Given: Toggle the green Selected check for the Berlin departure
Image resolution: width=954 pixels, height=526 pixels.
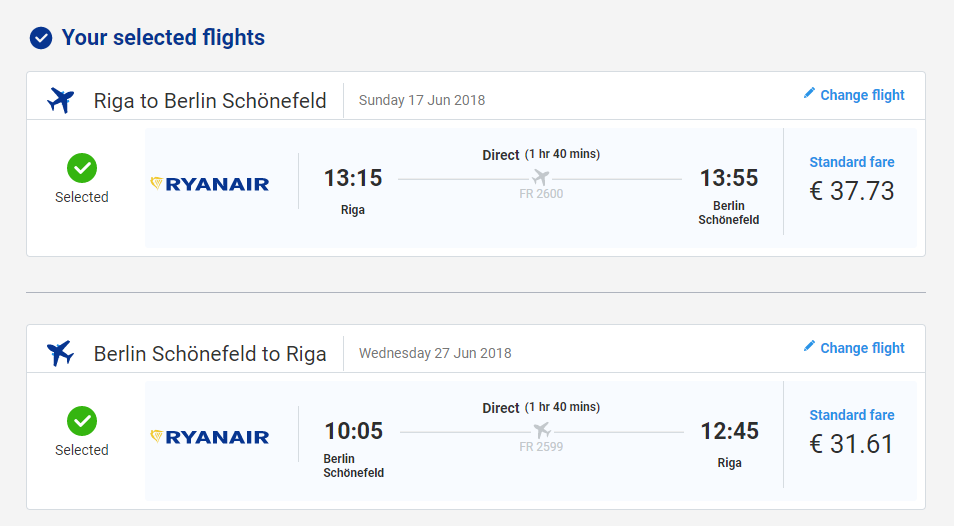Looking at the screenshot, I should tap(82, 421).
